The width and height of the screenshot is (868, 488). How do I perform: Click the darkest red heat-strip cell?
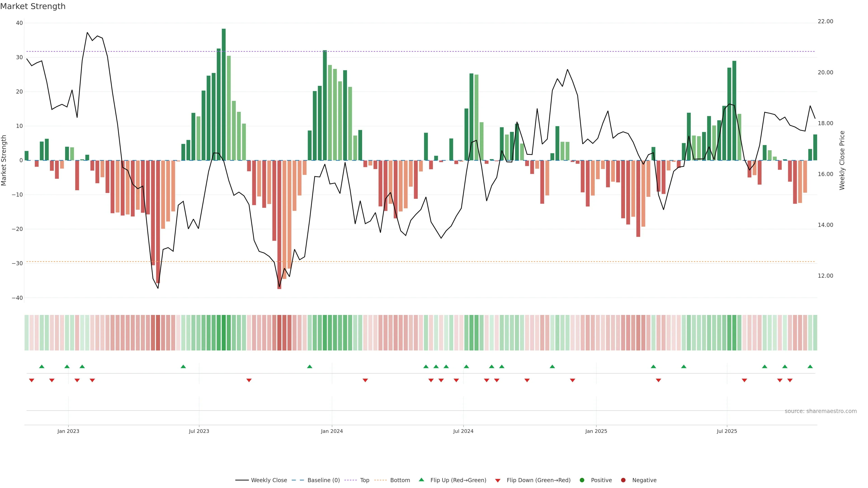click(x=279, y=332)
